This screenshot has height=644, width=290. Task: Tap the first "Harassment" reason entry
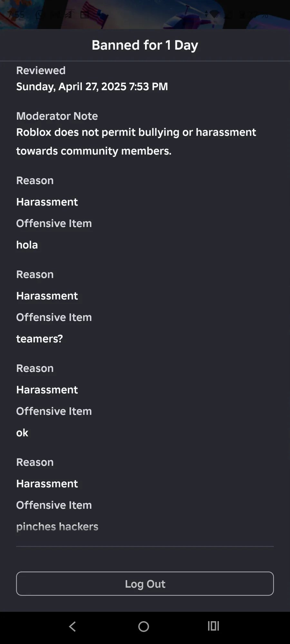47,202
